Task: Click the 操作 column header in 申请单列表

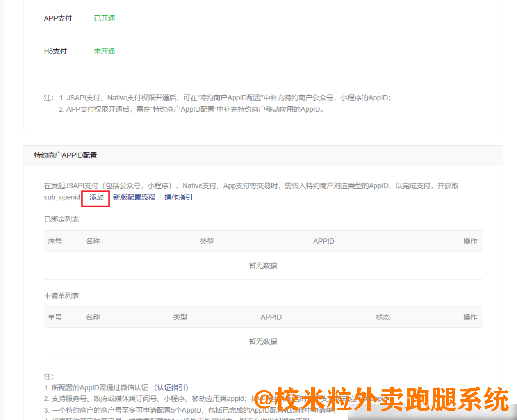Action: [x=470, y=317]
